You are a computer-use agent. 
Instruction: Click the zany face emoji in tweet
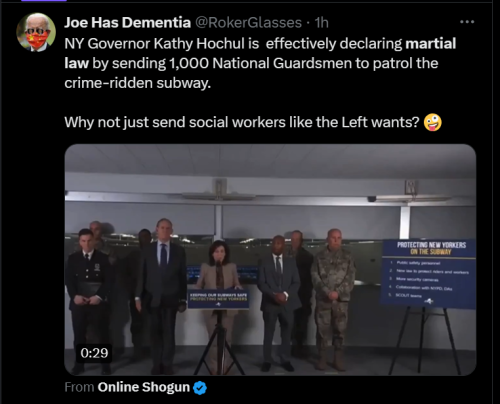pyautogui.click(x=432, y=122)
